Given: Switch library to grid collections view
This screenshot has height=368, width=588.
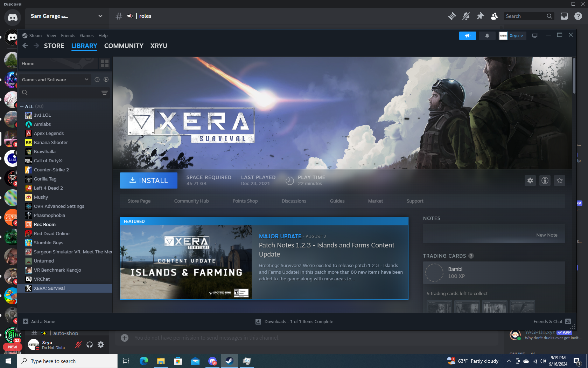Looking at the screenshot, I should (105, 63).
